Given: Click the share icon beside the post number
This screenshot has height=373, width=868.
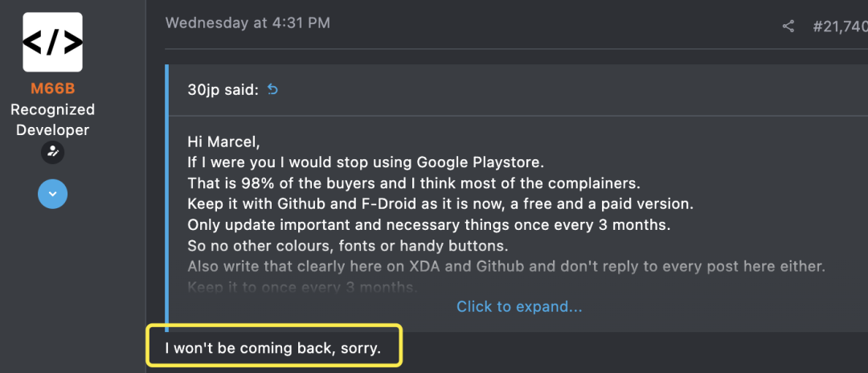Looking at the screenshot, I should click(788, 27).
